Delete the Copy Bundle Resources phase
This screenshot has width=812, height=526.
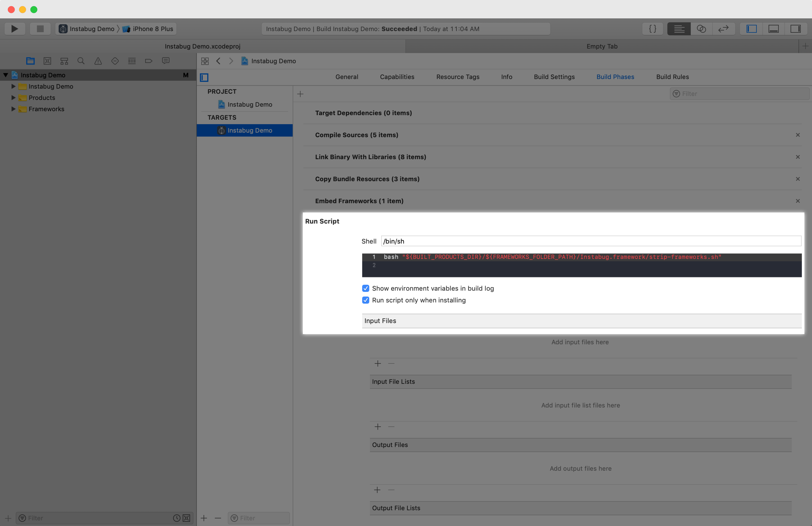point(798,179)
